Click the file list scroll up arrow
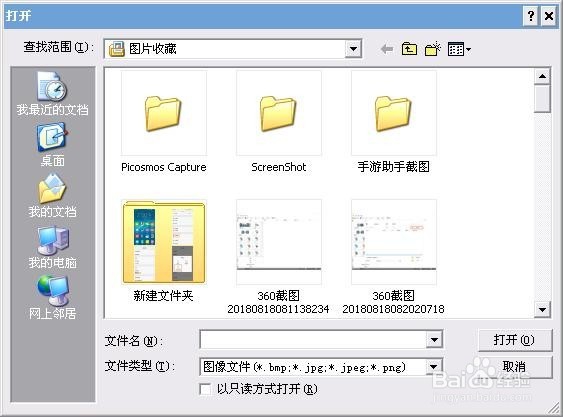The width and height of the screenshot is (563, 417). pos(542,76)
